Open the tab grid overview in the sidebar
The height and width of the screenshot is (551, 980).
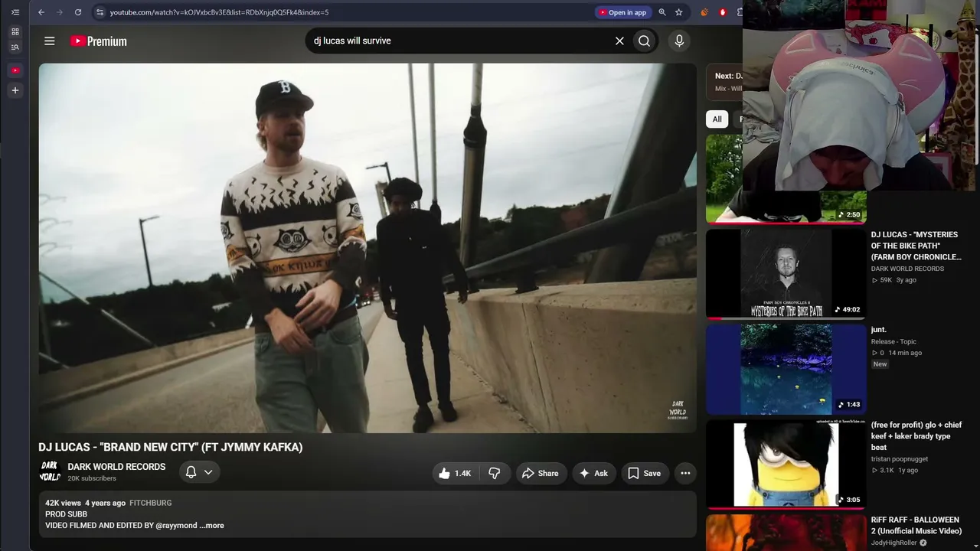[15, 32]
